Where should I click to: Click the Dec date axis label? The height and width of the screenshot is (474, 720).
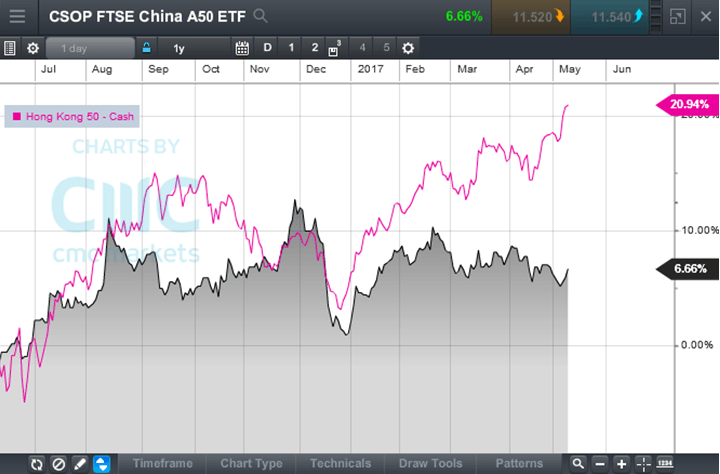click(x=315, y=69)
